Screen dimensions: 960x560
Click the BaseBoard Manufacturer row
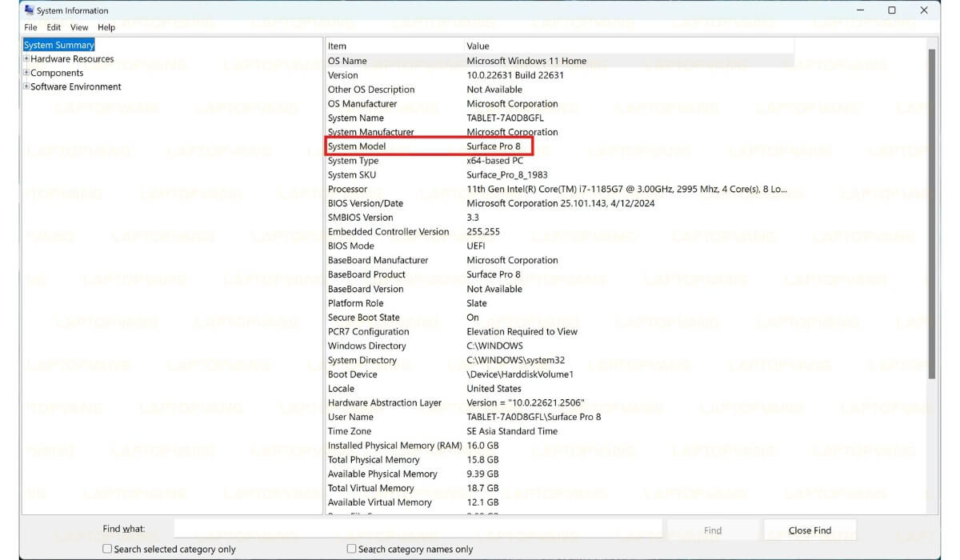click(560, 261)
